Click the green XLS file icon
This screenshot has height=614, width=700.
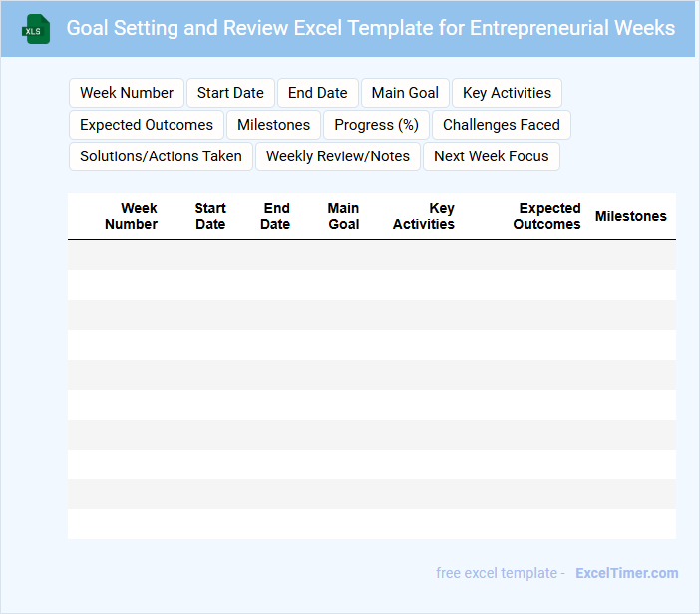point(36,29)
